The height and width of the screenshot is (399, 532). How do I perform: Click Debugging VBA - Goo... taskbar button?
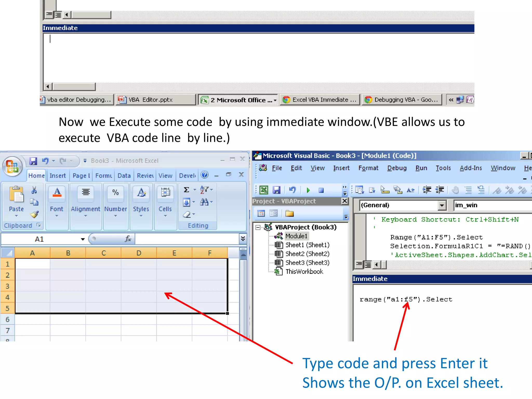tap(402, 100)
